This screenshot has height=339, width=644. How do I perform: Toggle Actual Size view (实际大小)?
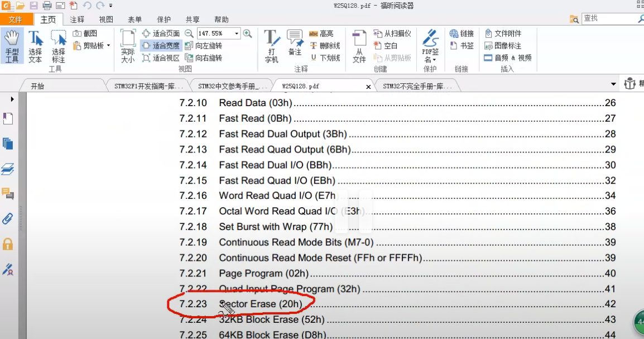pos(128,46)
